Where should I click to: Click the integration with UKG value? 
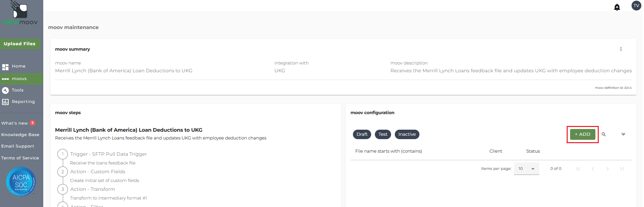click(x=280, y=71)
